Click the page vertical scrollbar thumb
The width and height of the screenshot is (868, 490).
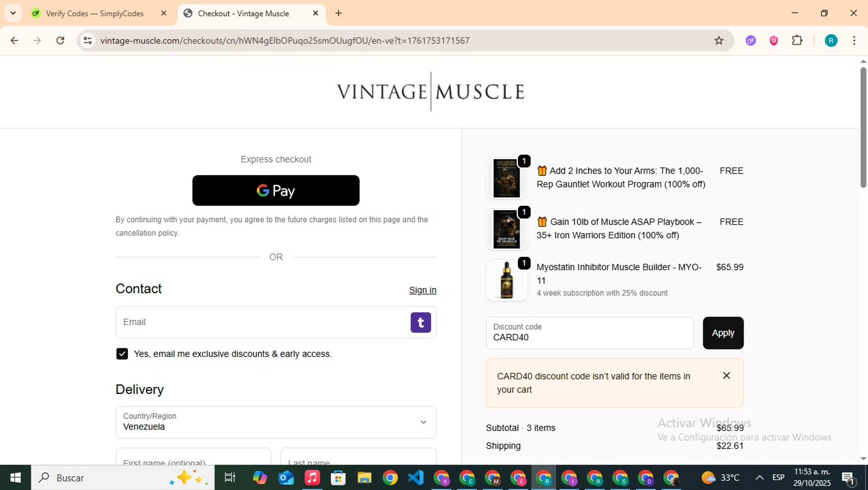(863, 127)
